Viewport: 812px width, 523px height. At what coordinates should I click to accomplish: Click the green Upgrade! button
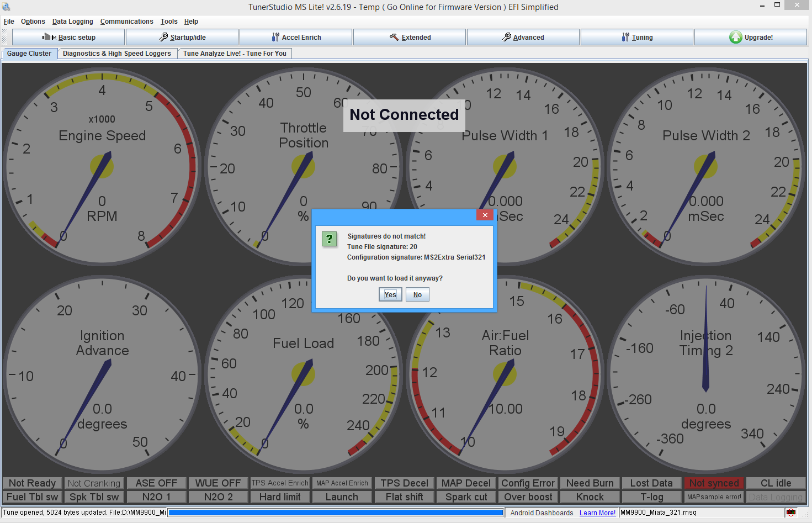(751, 38)
